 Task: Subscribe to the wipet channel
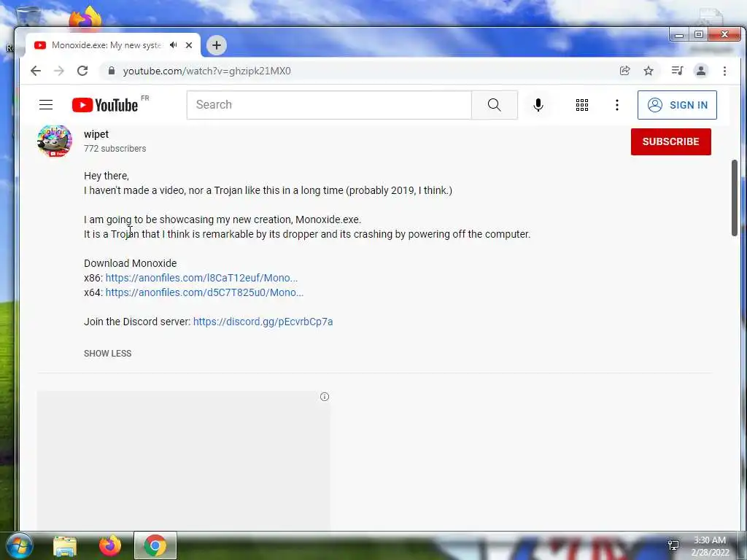tap(671, 141)
